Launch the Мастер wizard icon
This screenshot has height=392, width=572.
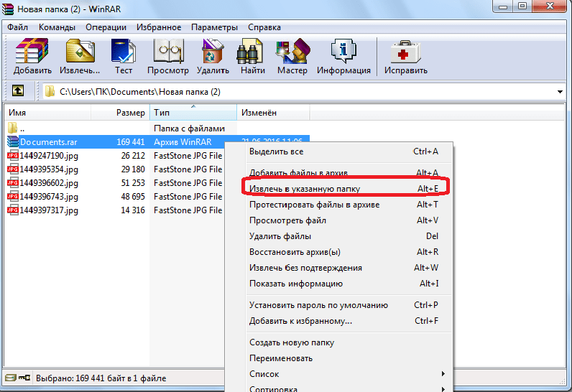pyautogui.click(x=292, y=51)
